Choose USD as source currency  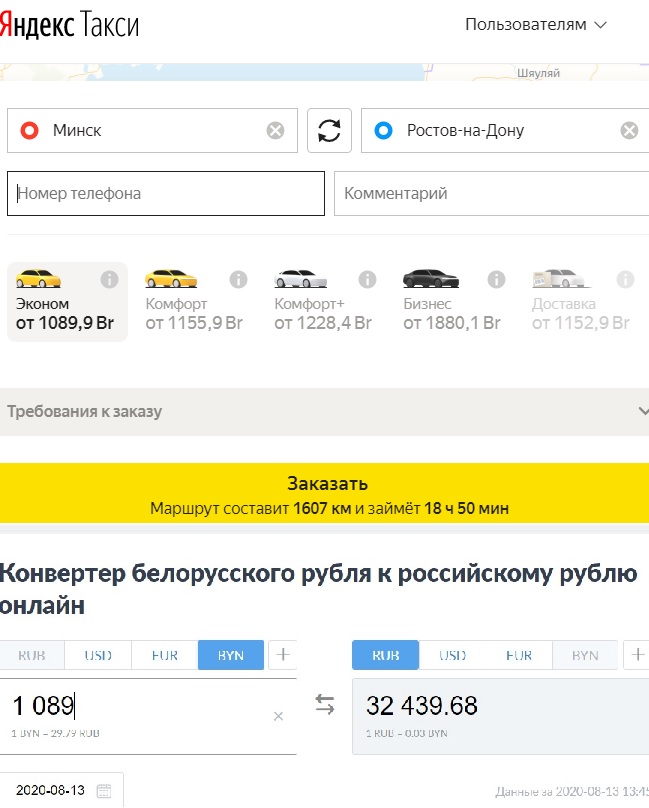coord(98,655)
